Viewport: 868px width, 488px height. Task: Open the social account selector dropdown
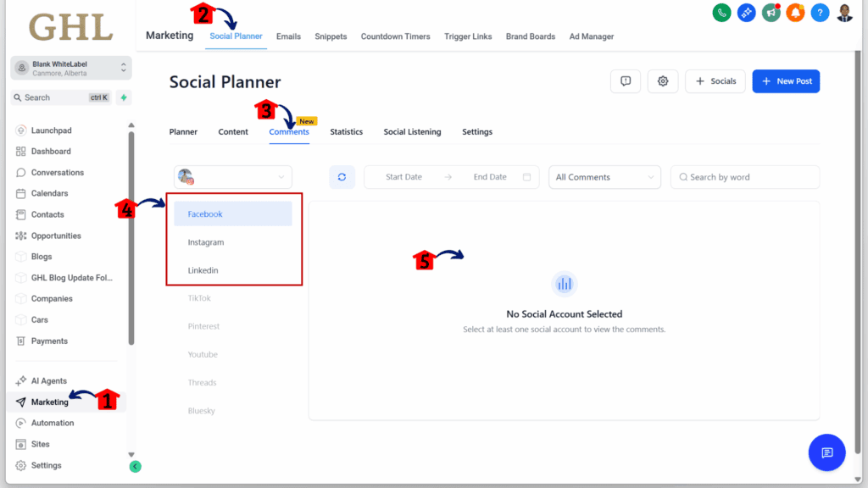click(x=233, y=177)
